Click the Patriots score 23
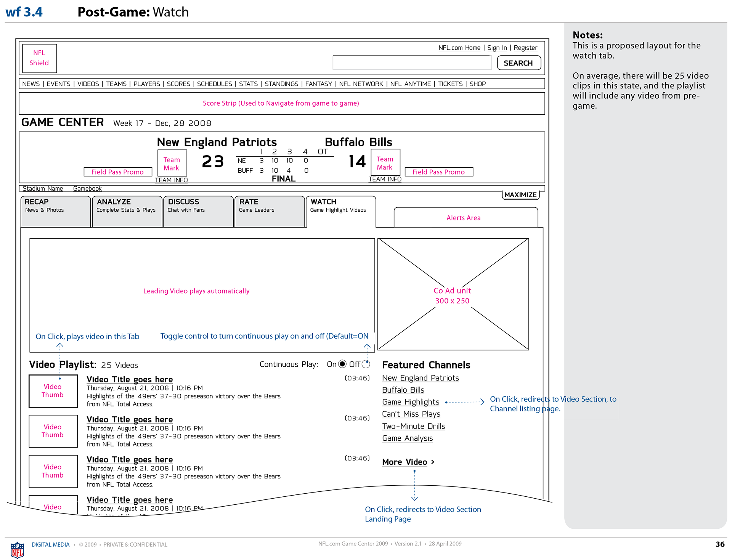The width and height of the screenshot is (732, 560). click(213, 162)
